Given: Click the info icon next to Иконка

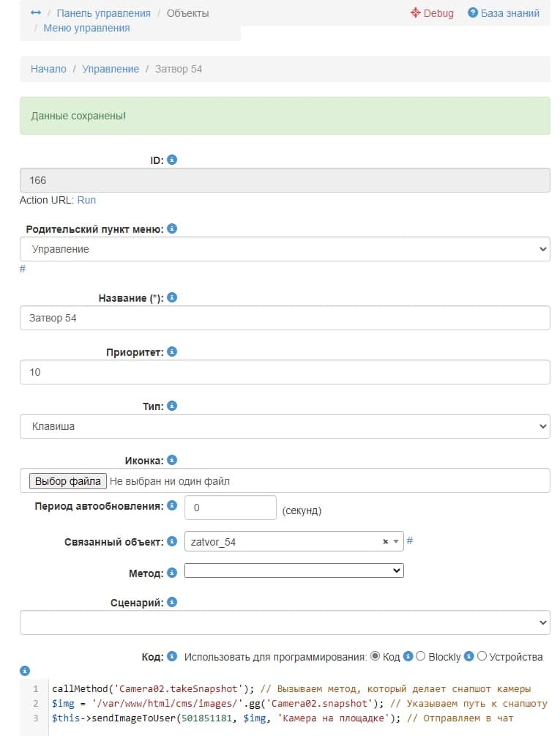Looking at the screenshot, I should (x=172, y=461).
